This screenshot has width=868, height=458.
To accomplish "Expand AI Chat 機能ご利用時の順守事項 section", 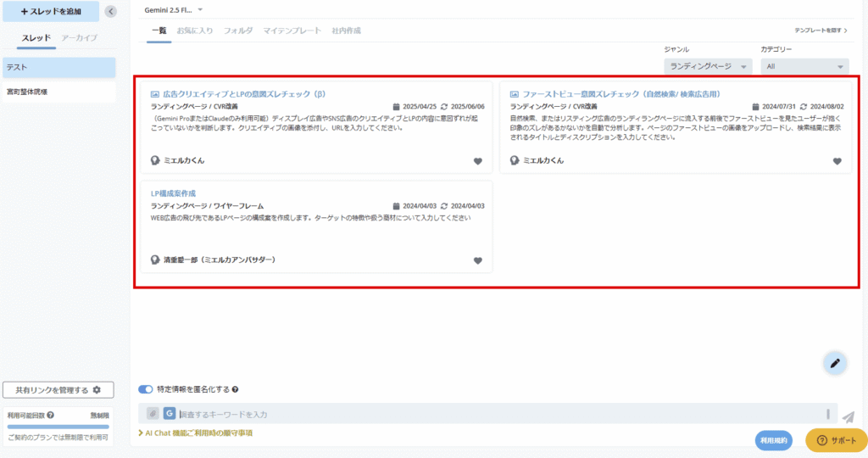I will pos(196,433).
